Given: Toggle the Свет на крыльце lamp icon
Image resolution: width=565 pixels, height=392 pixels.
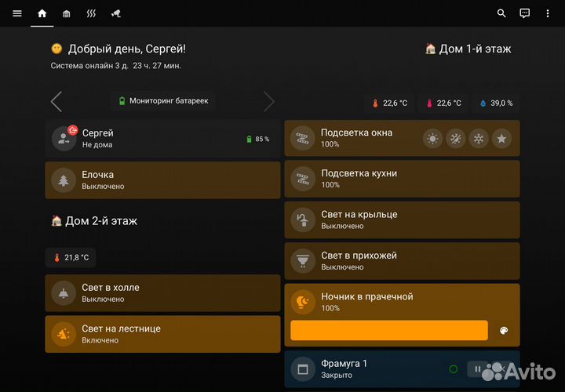Looking at the screenshot, I should point(303,220).
